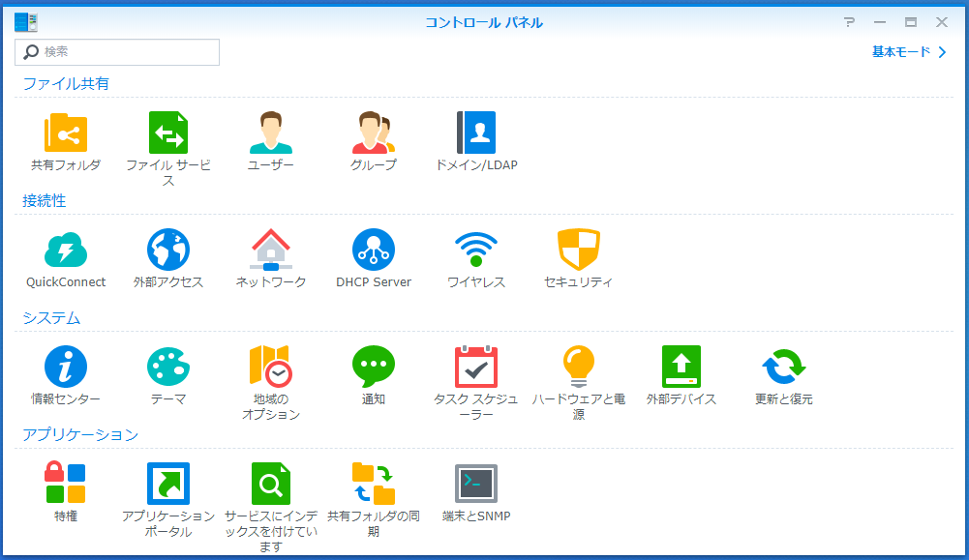This screenshot has width=969, height=560.
Task: Open 外部アクセス settings
Action: (x=167, y=251)
